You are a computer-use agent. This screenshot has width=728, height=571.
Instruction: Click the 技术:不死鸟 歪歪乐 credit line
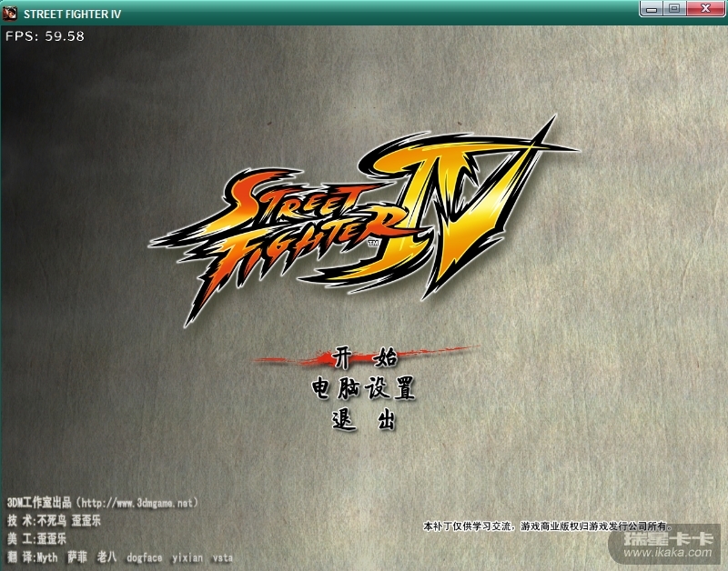pyautogui.click(x=54, y=521)
